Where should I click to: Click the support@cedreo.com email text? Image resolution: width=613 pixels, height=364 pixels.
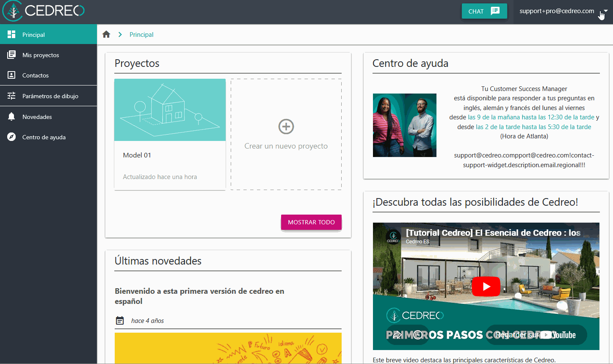pyautogui.click(x=524, y=160)
